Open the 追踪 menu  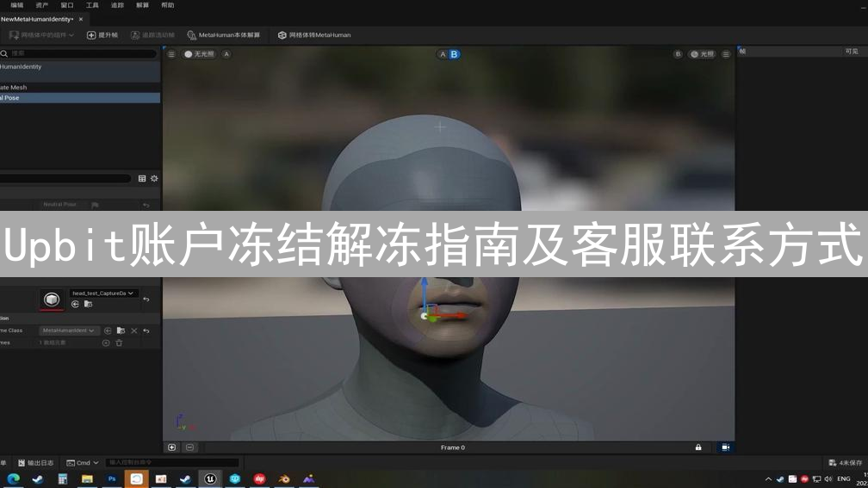(x=117, y=5)
